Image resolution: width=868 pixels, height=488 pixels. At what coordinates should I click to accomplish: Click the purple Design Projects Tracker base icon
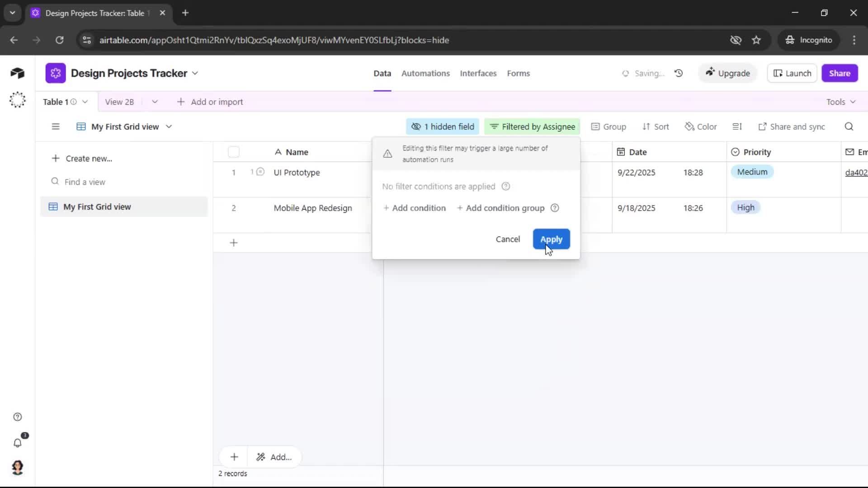tap(56, 73)
